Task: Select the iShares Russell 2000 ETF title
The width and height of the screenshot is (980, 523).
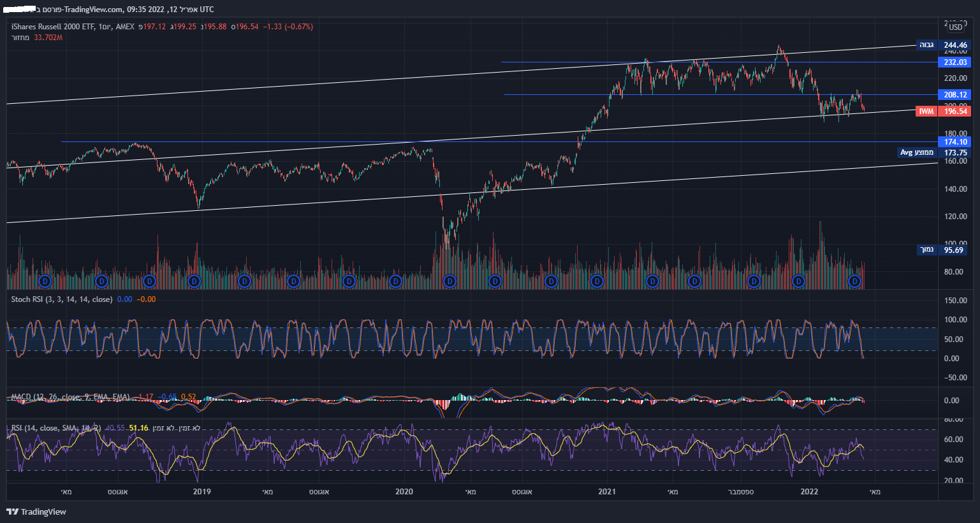Action: [53, 27]
